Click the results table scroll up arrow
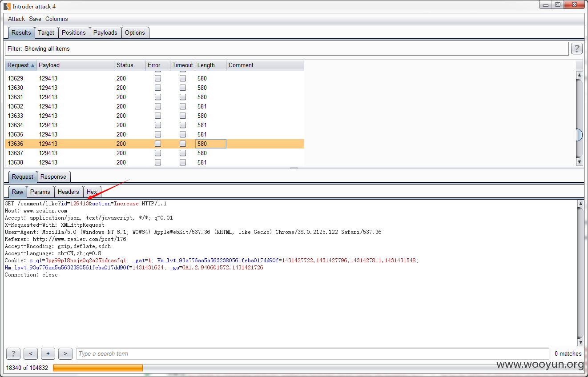The width and height of the screenshot is (588, 377). [579, 75]
